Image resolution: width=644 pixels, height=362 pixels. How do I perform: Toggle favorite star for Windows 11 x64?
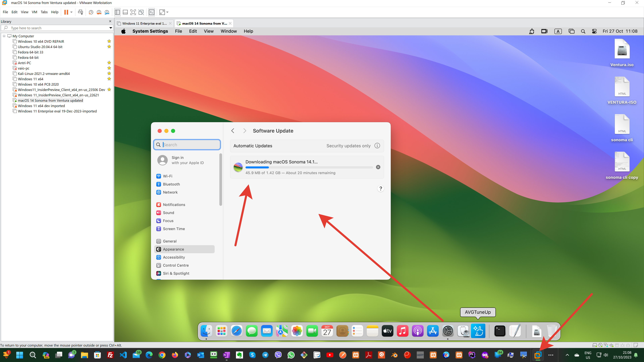click(x=109, y=79)
